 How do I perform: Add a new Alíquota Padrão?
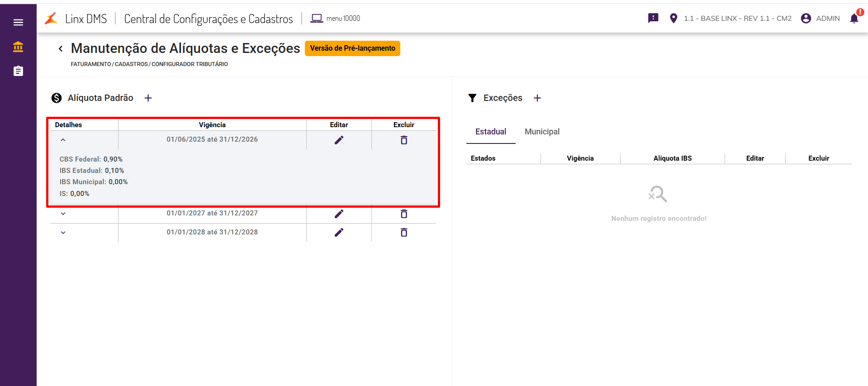[x=148, y=98]
